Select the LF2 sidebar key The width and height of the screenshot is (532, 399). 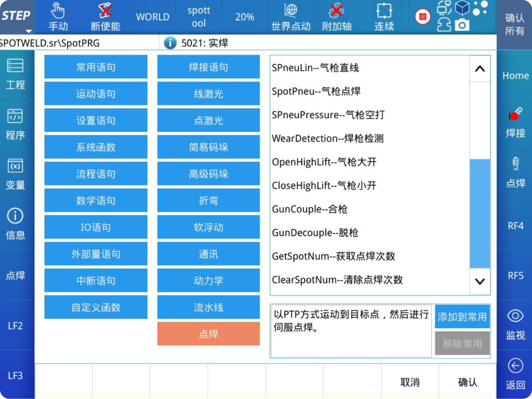[x=15, y=325]
